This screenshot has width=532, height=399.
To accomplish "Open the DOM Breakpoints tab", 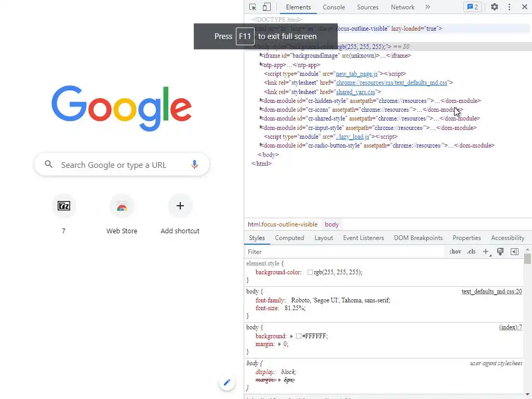I will [x=418, y=238].
